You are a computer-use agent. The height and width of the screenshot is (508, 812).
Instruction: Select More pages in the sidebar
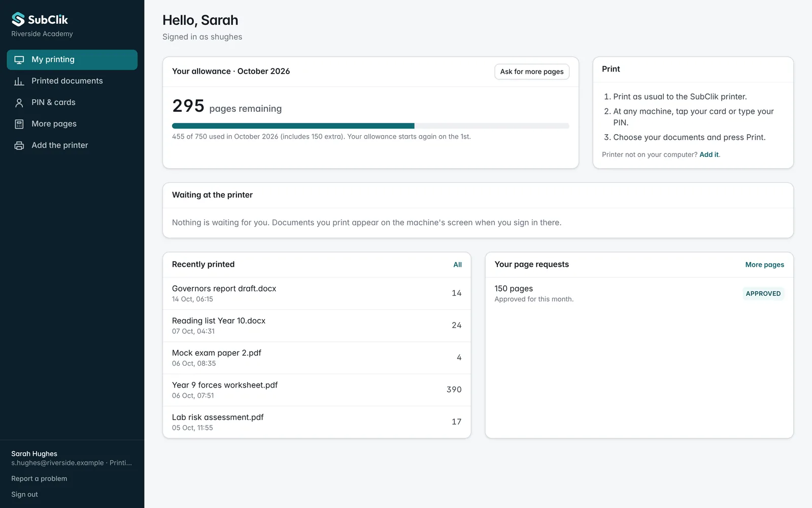(72, 124)
